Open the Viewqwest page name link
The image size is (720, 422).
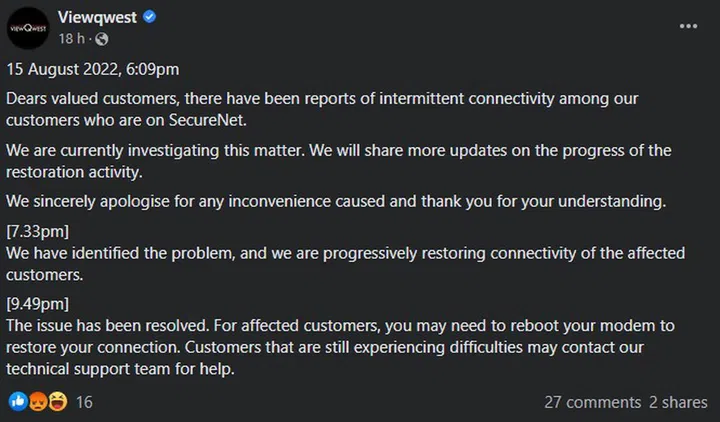[98, 19]
